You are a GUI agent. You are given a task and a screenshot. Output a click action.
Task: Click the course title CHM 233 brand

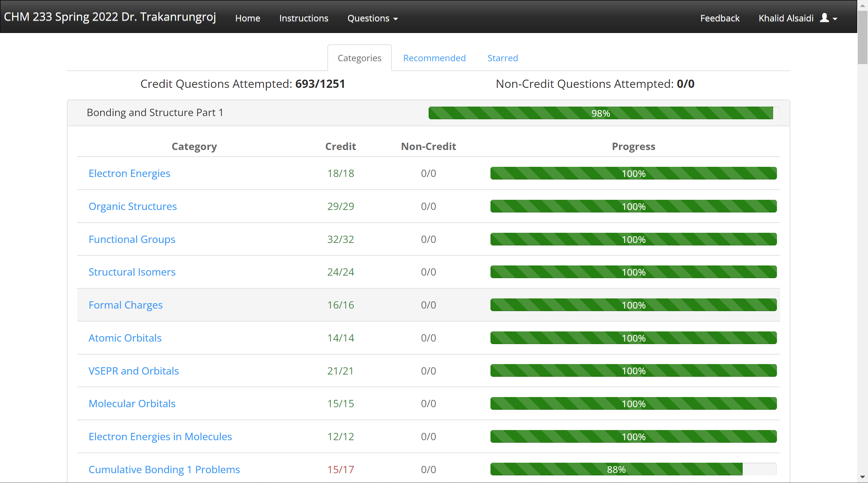point(110,17)
